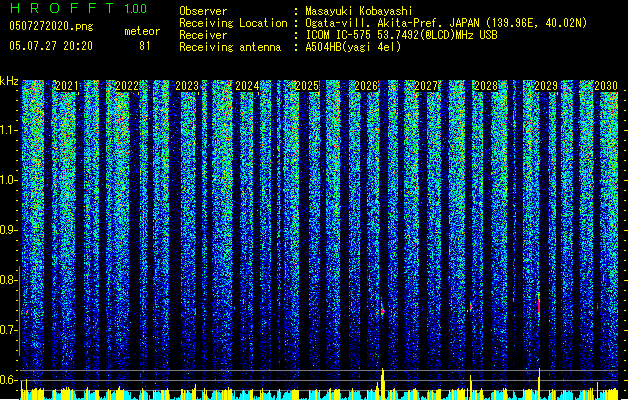Select the 2029 time marker
The image size is (629, 400).
[x=546, y=86]
